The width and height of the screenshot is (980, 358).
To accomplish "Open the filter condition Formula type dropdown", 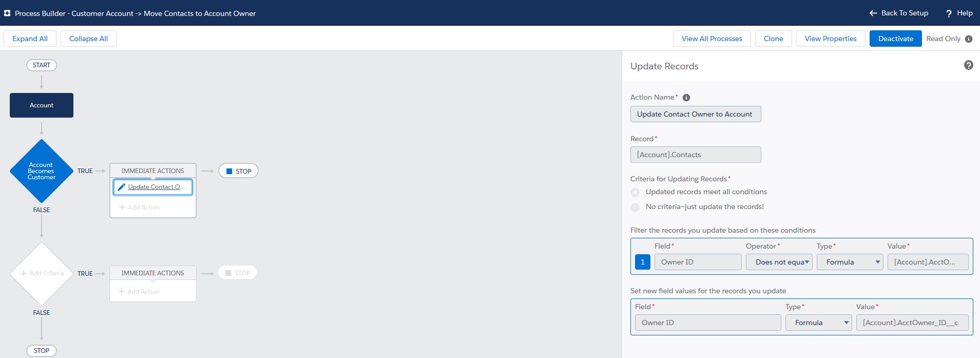I will click(x=850, y=262).
